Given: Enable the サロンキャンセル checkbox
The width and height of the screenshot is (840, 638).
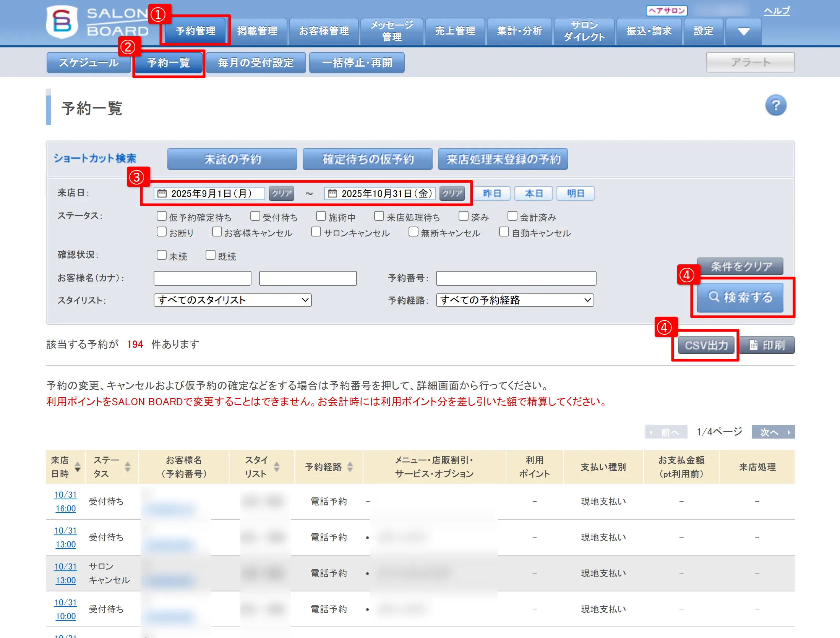Looking at the screenshot, I should (316, 232).
